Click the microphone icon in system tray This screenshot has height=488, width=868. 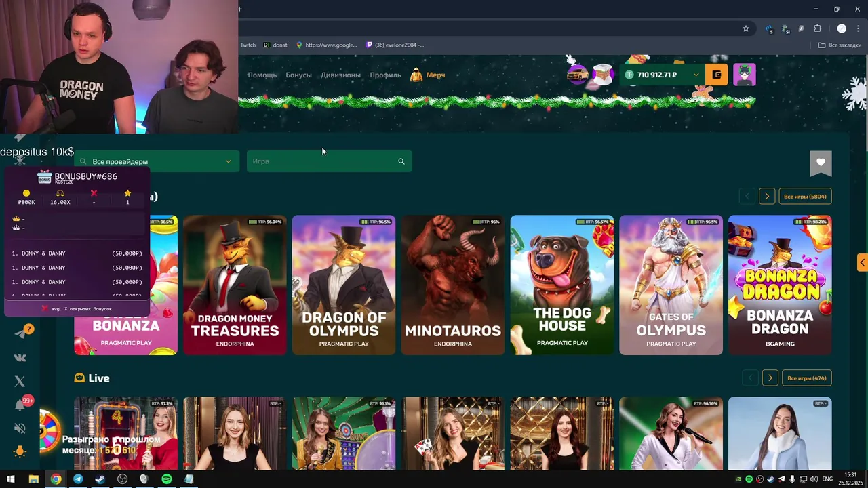(792, 479)
